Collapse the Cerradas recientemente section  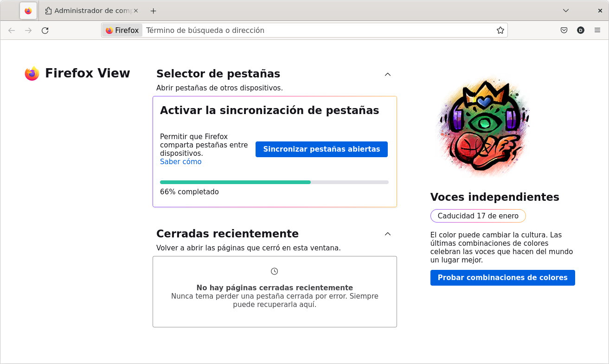[x=388, y=234]
